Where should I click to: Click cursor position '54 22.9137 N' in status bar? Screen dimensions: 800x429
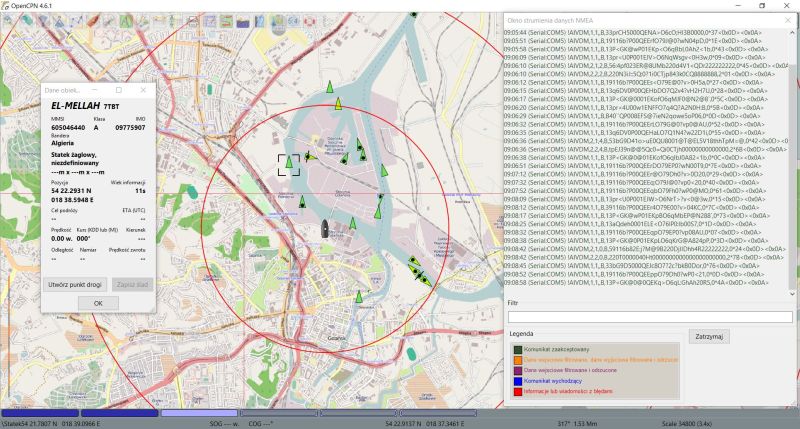(x=404, y=424)
